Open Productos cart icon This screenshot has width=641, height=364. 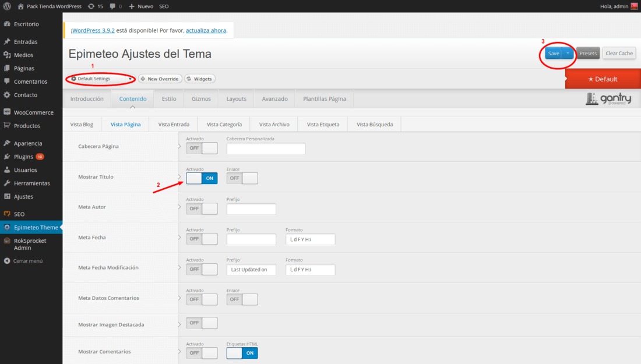[x=7, y=125]
